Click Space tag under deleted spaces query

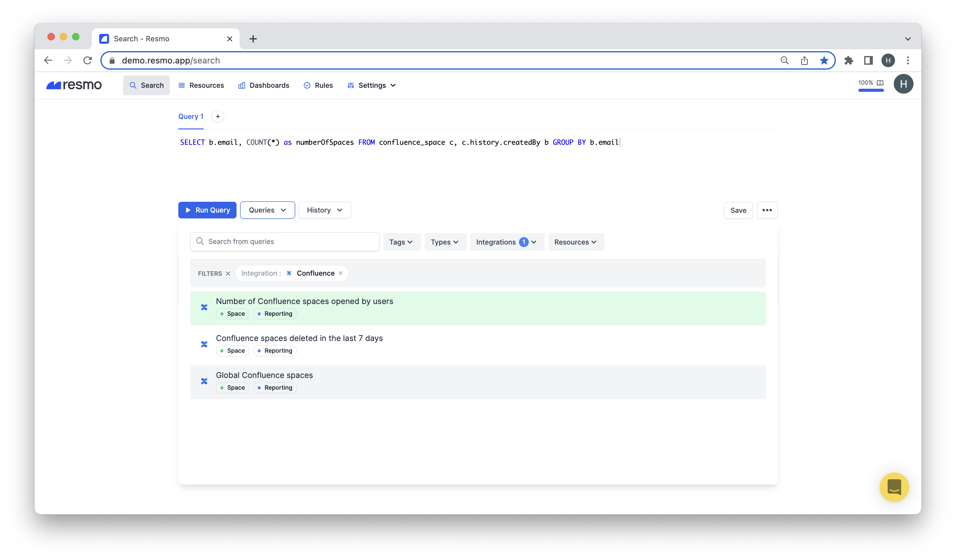click(x=233, y=351)
